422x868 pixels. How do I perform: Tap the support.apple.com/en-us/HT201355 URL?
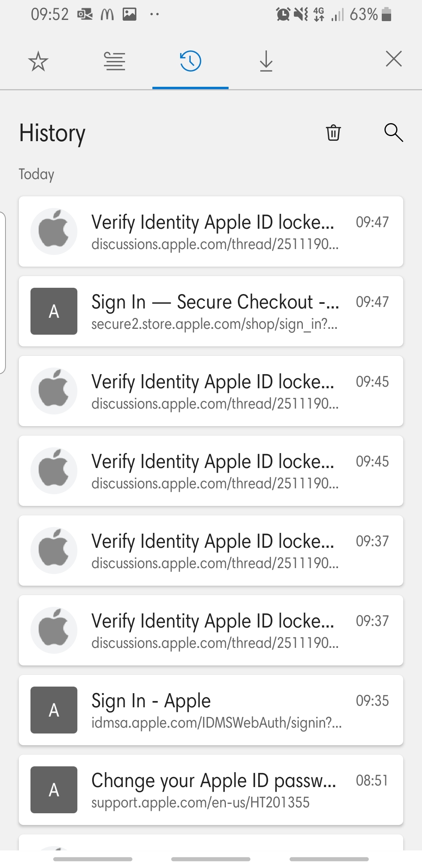(200, 803)
